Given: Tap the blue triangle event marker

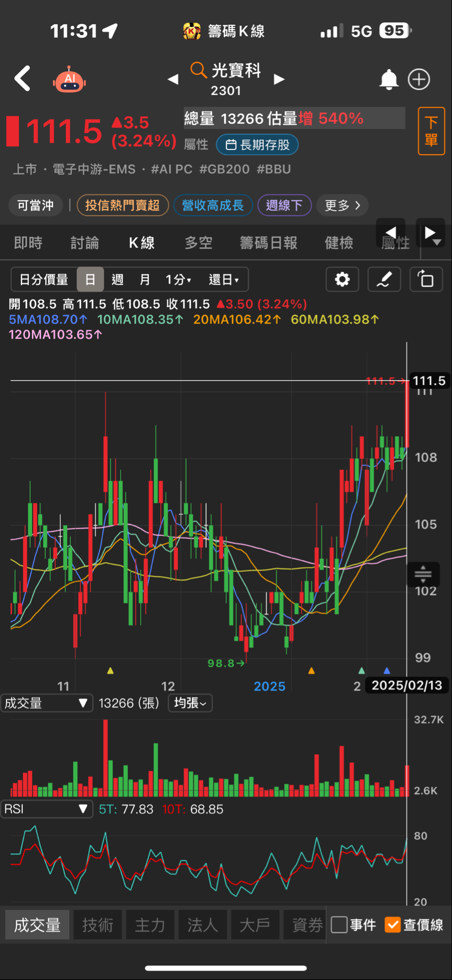Looking at the screenshot, I should pos(387,671).
